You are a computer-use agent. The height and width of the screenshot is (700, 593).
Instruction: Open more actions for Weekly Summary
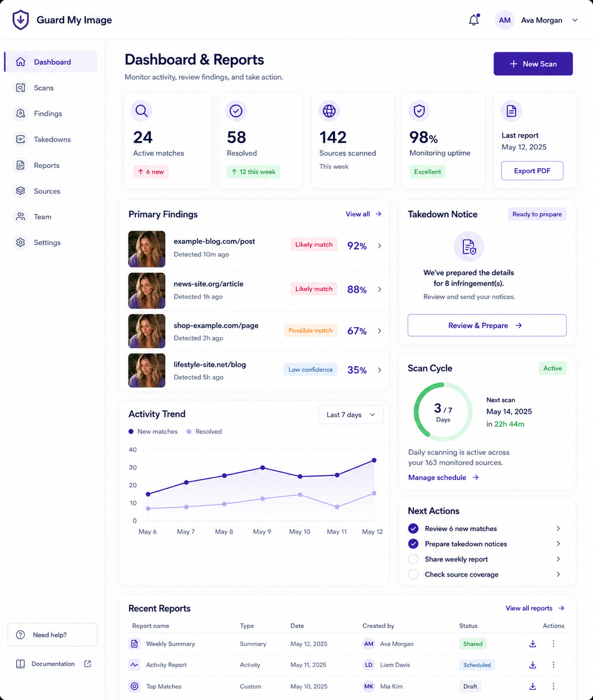(x=553, y=644)
